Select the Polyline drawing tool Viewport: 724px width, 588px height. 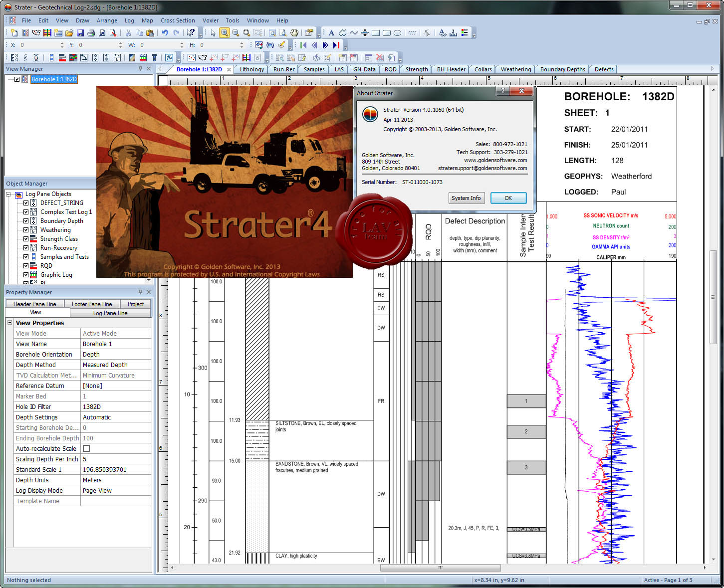coord(354,33)
